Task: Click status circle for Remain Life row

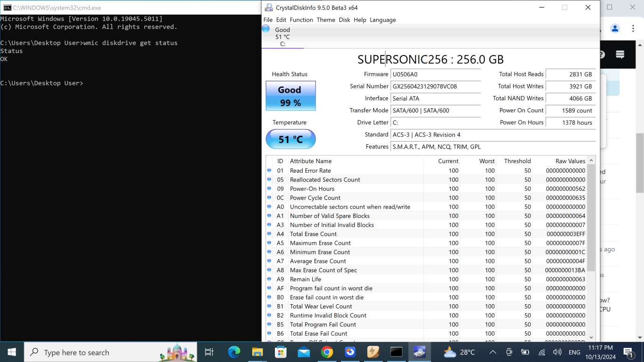Action: click(x=269, y=279)
